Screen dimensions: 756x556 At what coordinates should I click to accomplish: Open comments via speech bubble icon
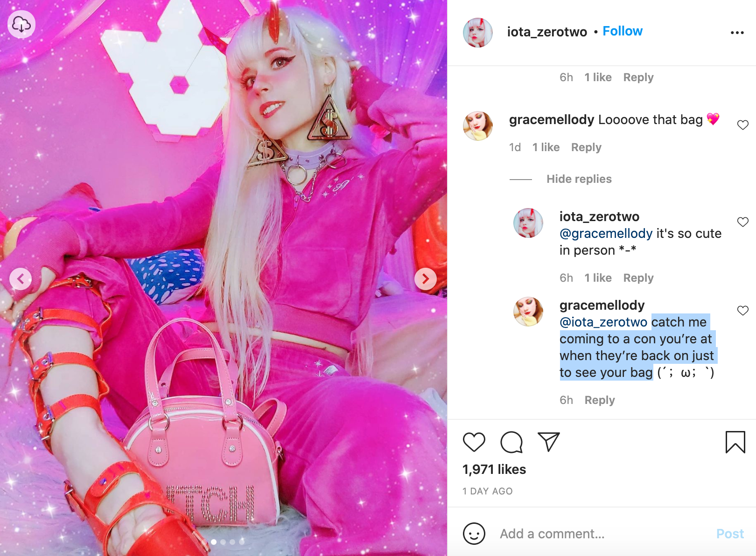click(511, 442)
